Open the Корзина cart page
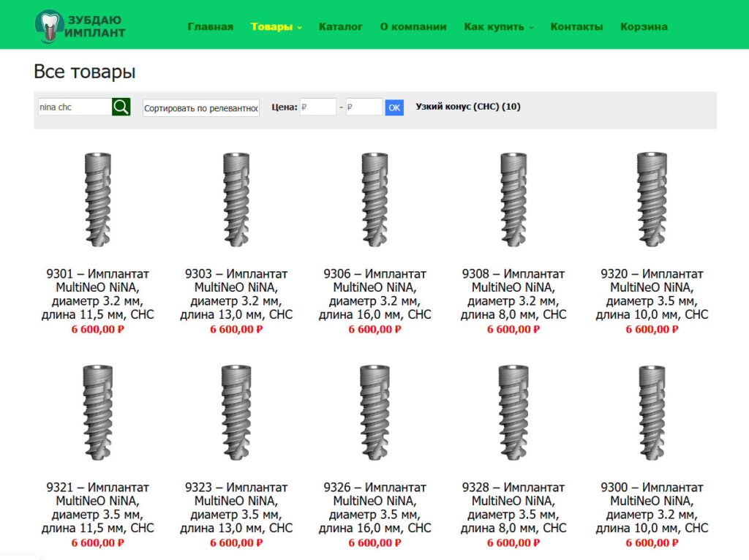Viewport: 749px width, 560px height. pos(644,27)
